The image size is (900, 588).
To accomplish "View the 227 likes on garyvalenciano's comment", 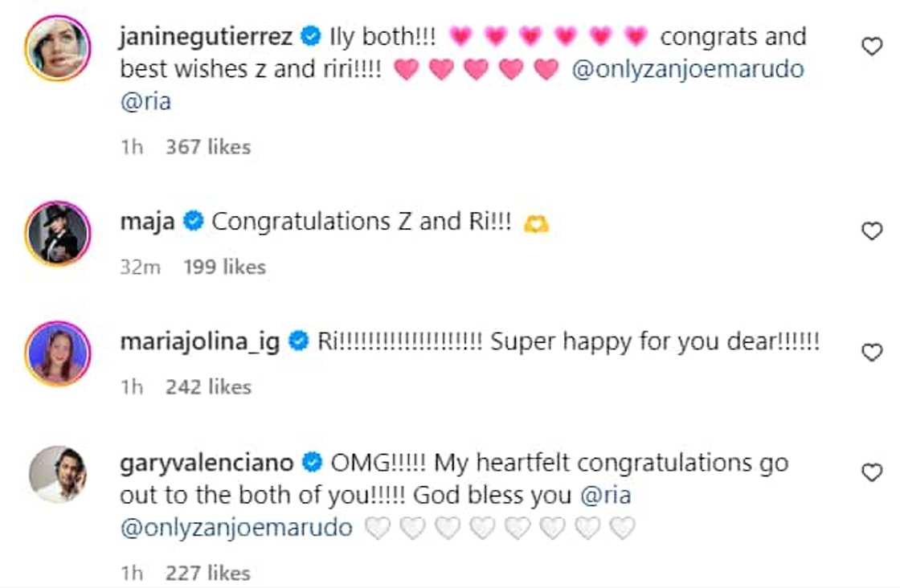I will coord(208,573).
